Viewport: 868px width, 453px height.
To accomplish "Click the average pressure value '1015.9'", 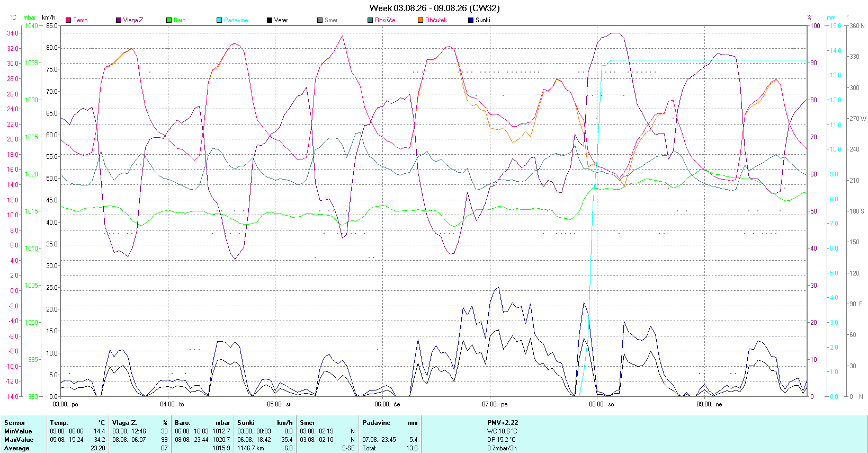I will tap(221, 448).
